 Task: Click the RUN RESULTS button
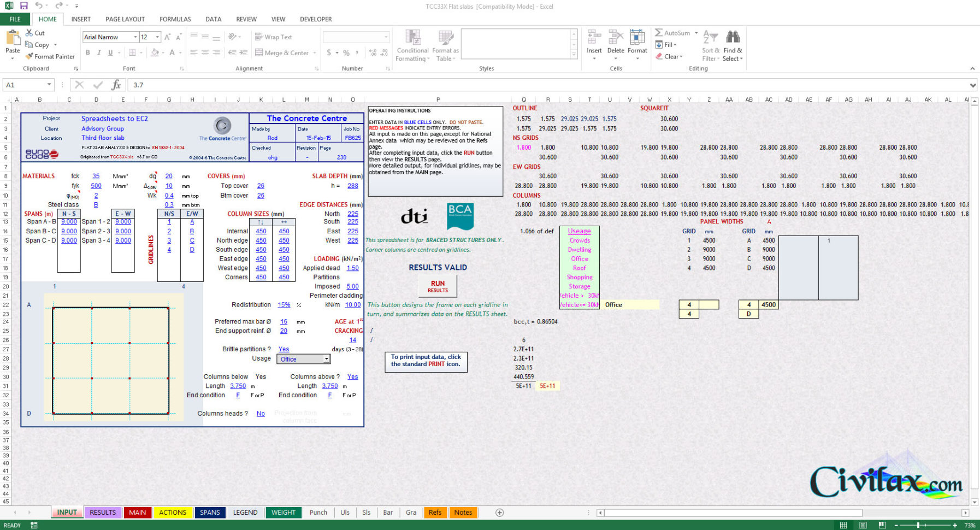click(x=437, y=286)
